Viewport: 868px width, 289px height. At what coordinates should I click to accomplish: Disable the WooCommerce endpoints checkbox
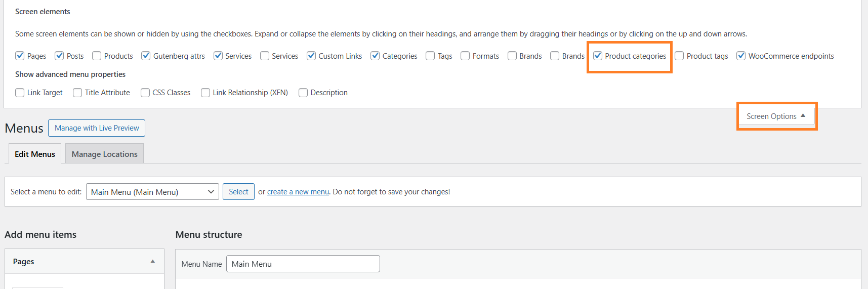[741, 56]
